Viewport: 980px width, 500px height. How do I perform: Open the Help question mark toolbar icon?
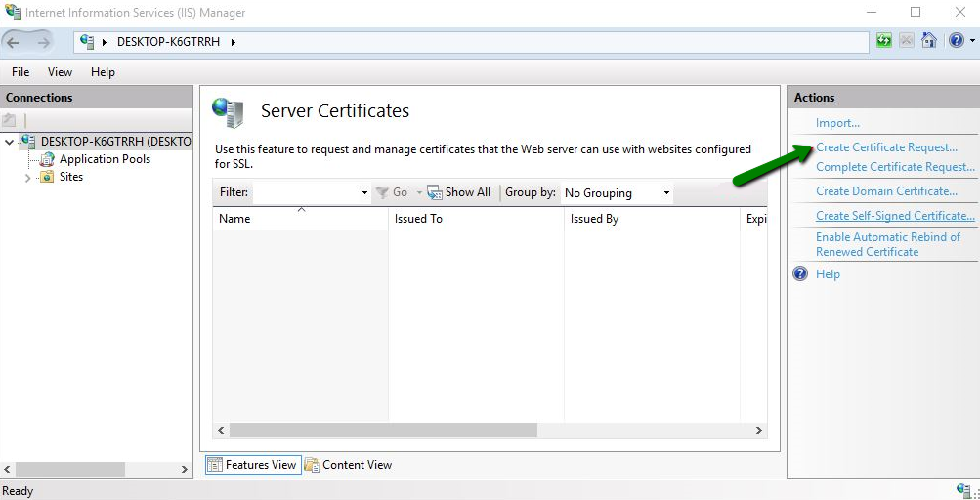click(956, 41)
